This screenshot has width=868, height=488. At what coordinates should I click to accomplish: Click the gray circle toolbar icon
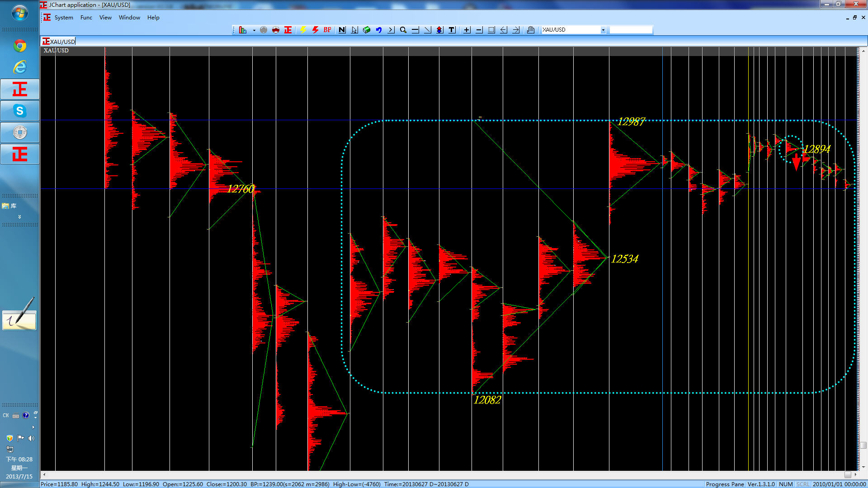[x=264, y=30]
